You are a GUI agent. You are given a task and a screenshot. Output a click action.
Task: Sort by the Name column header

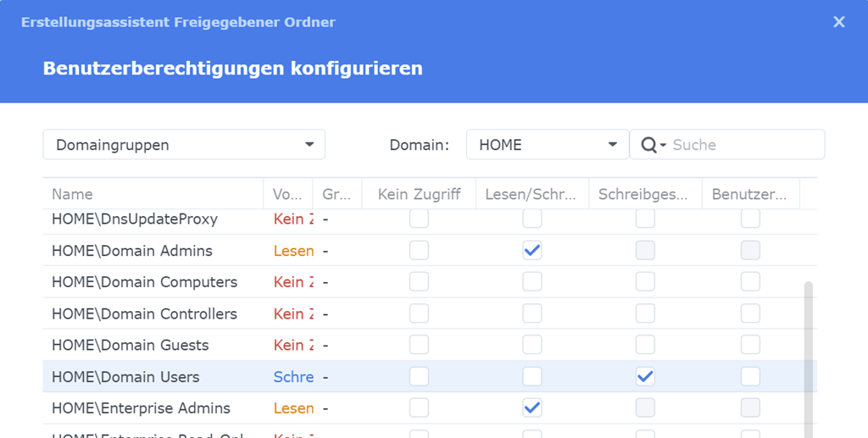click(153, 194)
